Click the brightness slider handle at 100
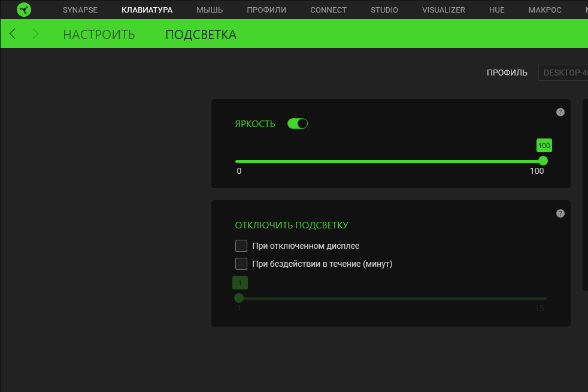Screen dimensions: 588x392 (543, 161)
